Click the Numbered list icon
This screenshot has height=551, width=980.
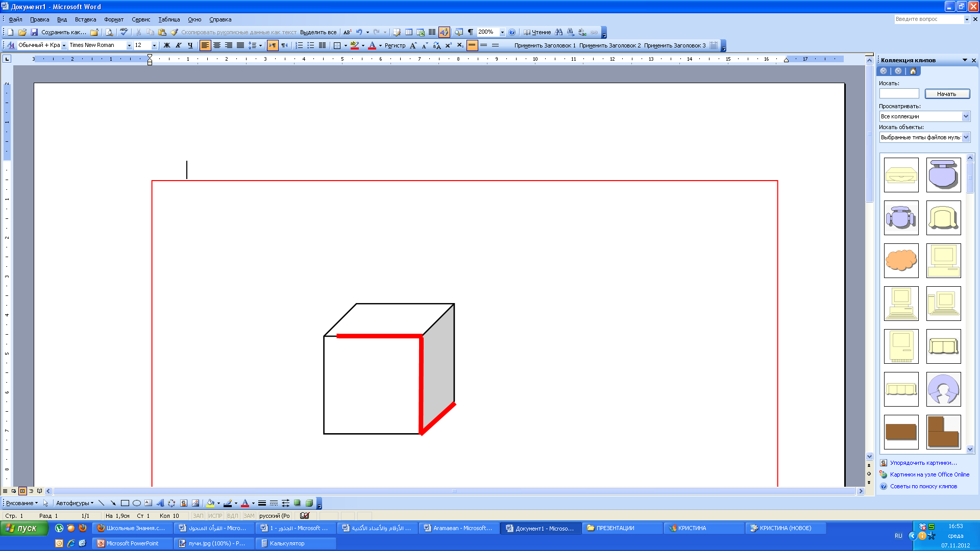click(x=299, y=45)
